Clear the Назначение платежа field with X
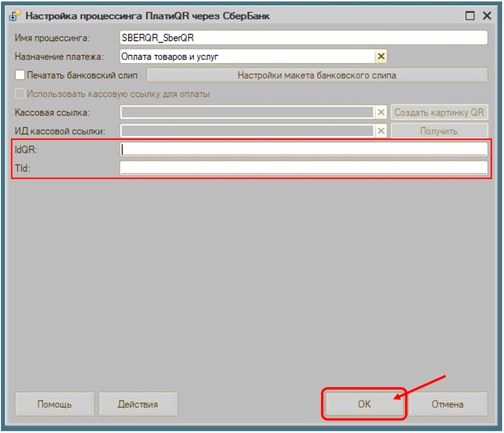Screen dimensions: 504x433 381,56
